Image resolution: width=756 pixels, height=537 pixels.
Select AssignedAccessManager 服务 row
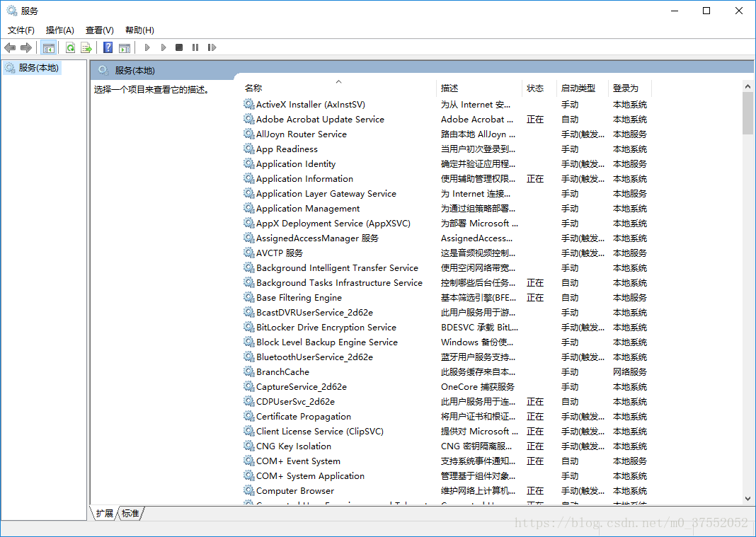pyautogui.click(x=317, y=238)
